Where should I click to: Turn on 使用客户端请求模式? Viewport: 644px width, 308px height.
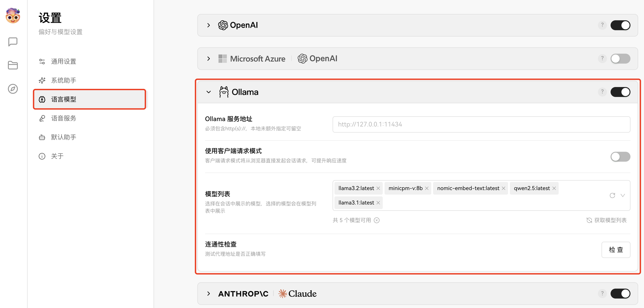click(x=620, y=157)
